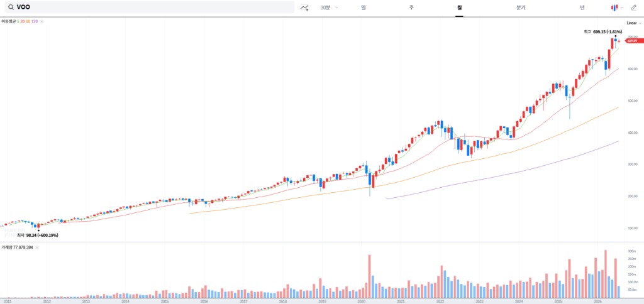Activate the pencil drawing tool icon
The height and width of the screenshot is (304, 644).
[633, 8]
